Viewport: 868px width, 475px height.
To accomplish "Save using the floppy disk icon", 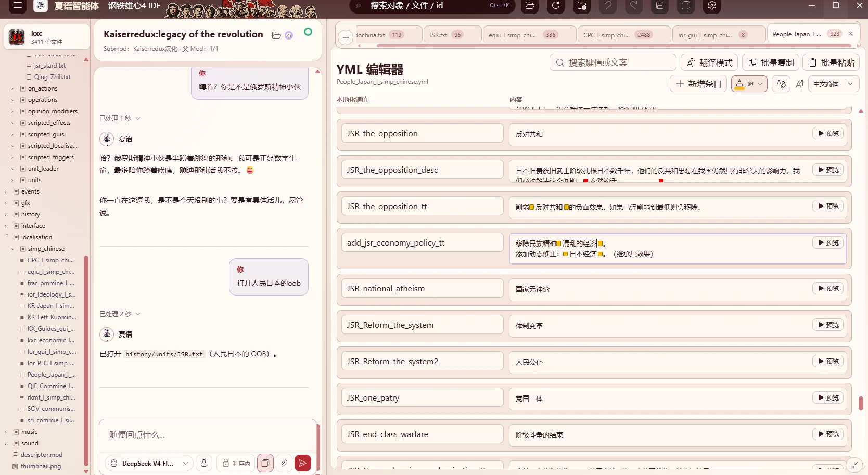I will click(660, 6).
